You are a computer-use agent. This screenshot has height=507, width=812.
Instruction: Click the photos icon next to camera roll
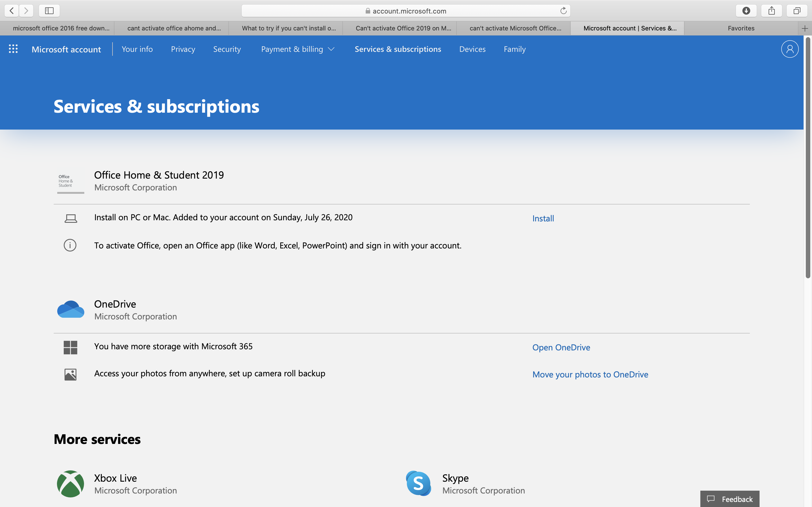pos(70,374)
